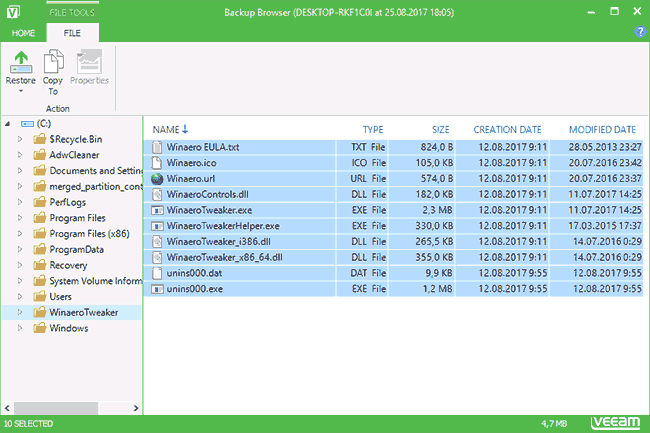This screenshot has height=433, width=650.
Task: Expand the $Recycle.Bin folder
Action: [x=19, y=139]
